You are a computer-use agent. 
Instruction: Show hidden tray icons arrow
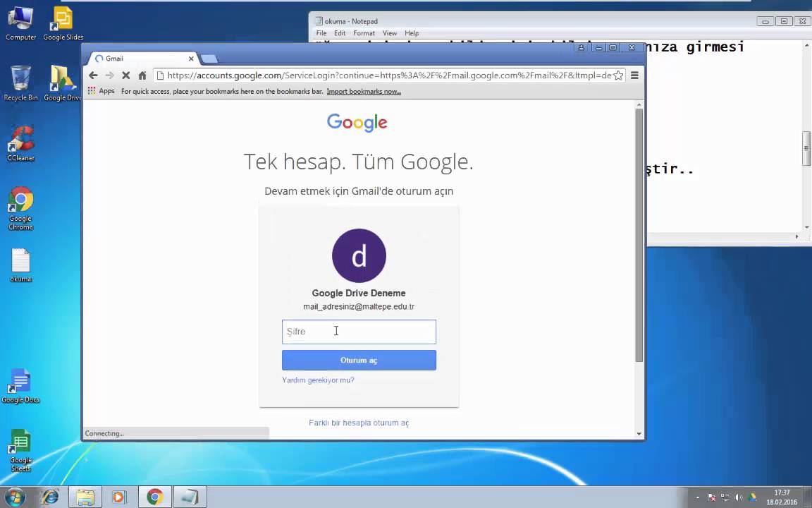pos(698,497)
